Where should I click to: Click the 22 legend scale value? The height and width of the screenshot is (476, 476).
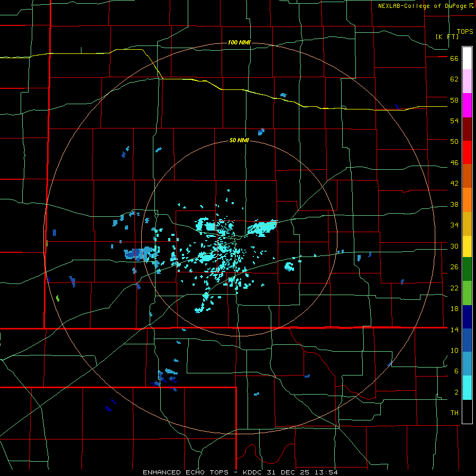click(x=454, y=288)
